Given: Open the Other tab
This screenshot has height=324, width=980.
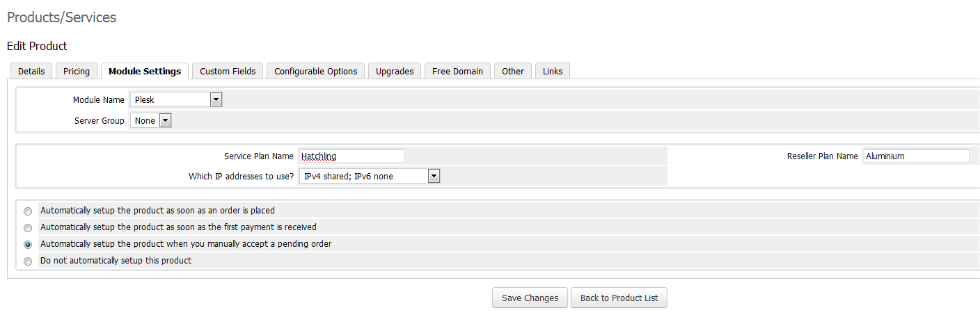Looking at the screenshot, I should click(x=513, y=71).
